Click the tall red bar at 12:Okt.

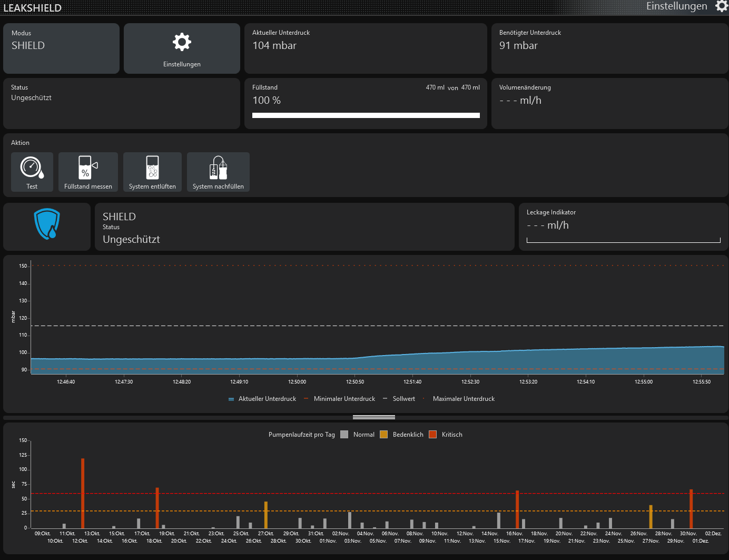(83, 493)
